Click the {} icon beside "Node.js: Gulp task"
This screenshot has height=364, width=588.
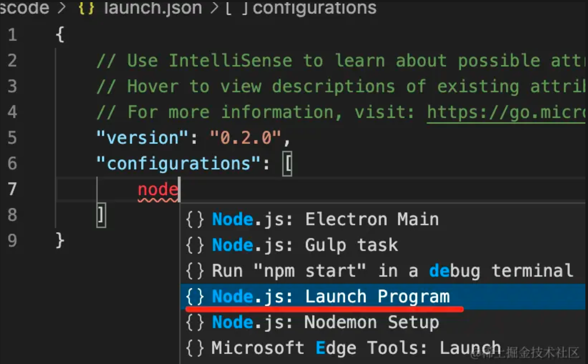(195, 245)
